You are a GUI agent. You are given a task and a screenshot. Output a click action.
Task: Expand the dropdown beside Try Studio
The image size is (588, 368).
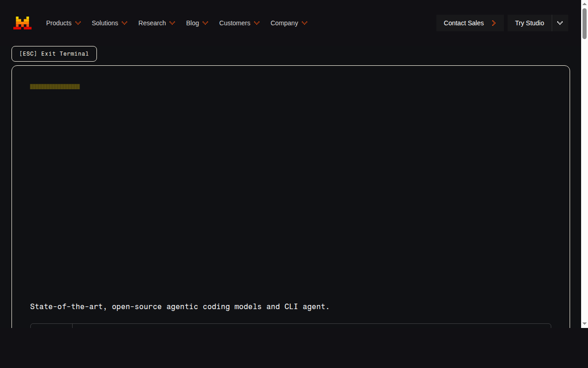pos(560,23)
